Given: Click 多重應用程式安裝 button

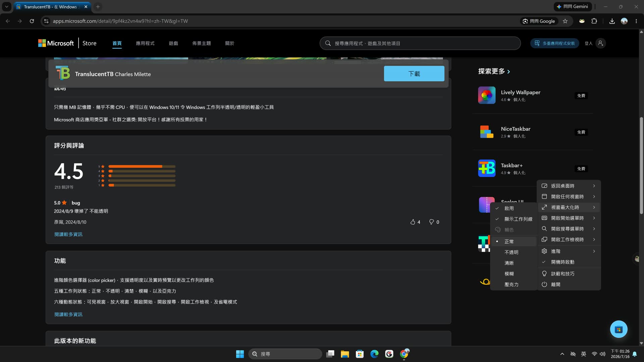Looking at the screenshot, I should 554,43.
